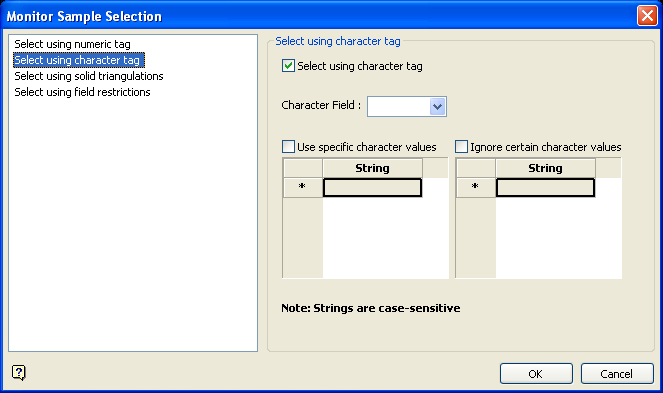The image size is (663, 393).
Task: Confirm with the OK button
Action: pos(536,374)
